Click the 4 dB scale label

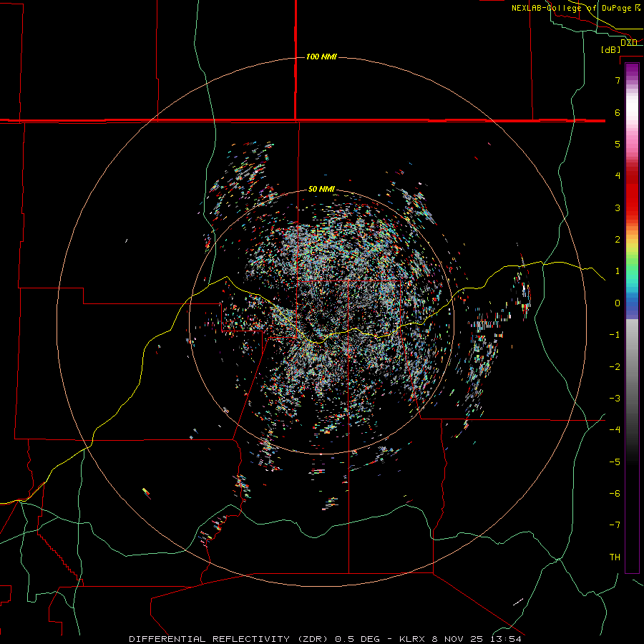[x=618, y=176]
